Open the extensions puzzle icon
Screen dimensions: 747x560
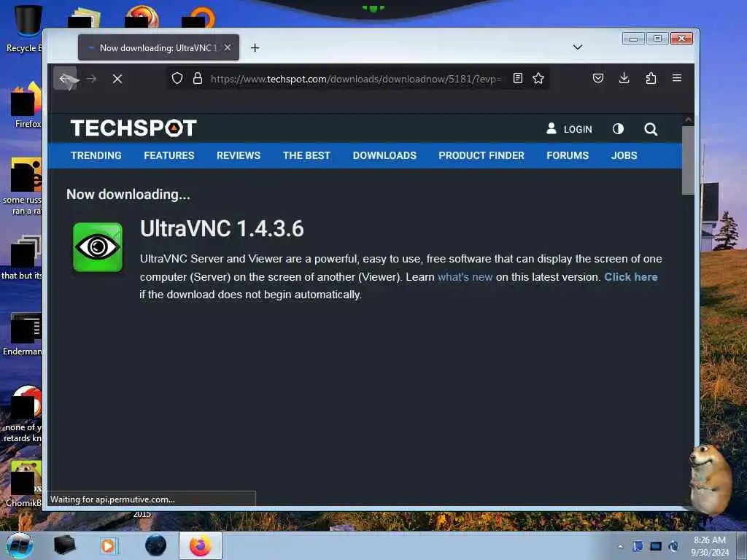[651, 78]
